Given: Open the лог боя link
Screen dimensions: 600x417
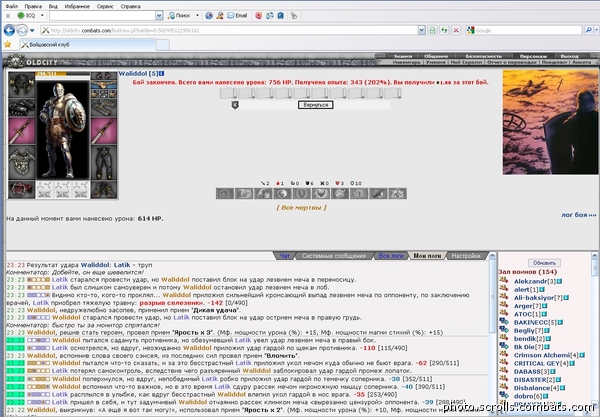Looking at the screenshot, I should coord(579,215).
